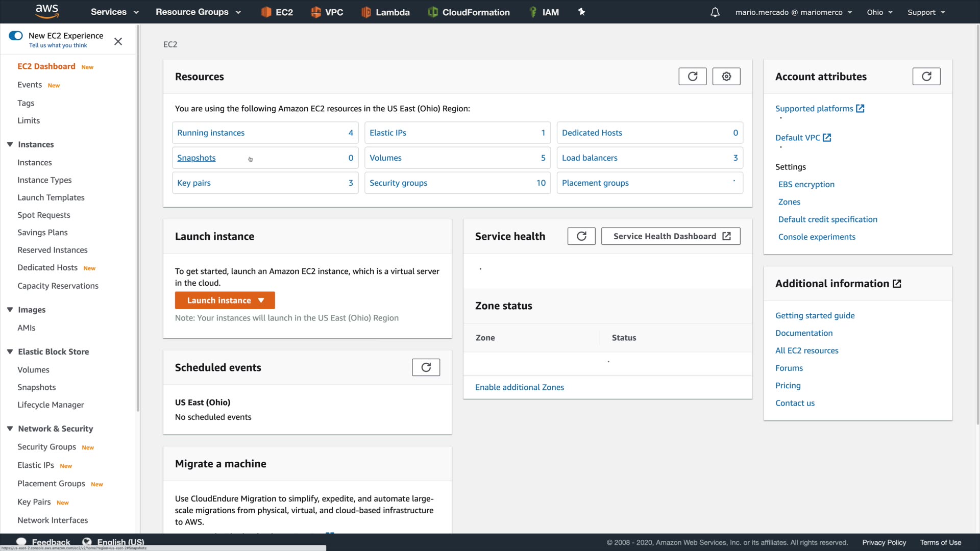Open the Lambda shortcut in top bar
980x551 pixels.
tap(385, 12)
